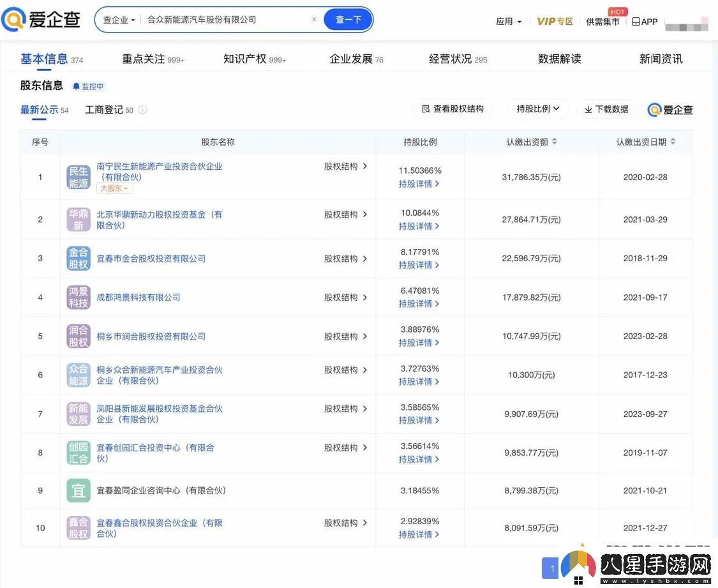Click the 爱企查 watermark logo above the table
The image size is (718, 588).
669,109
